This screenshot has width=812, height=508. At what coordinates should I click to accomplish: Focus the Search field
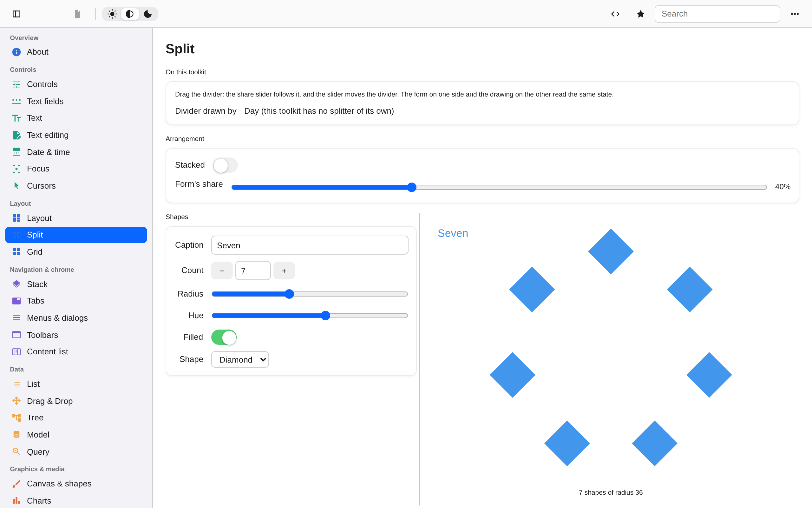coord(717,14)
